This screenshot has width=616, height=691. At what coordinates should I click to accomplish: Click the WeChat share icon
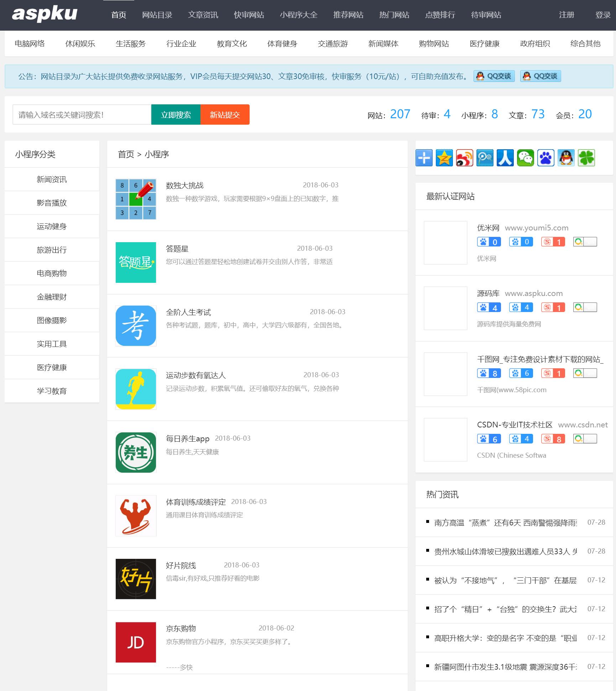click(526, 158)
